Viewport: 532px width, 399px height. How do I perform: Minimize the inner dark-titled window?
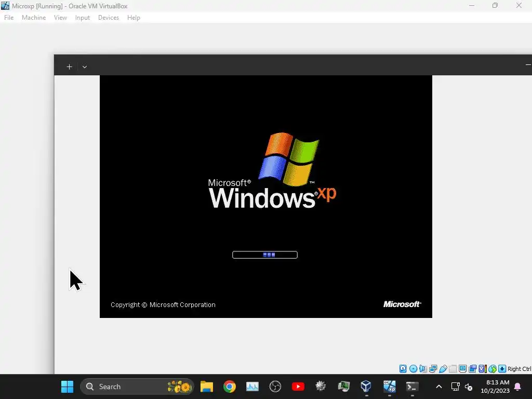point(528,64)
